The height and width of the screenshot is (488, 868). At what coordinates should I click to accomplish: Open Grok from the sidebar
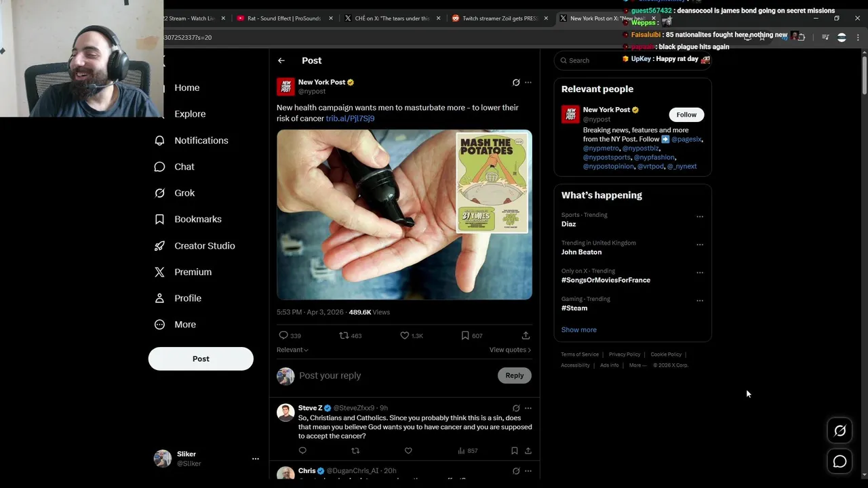coord(174,193)
